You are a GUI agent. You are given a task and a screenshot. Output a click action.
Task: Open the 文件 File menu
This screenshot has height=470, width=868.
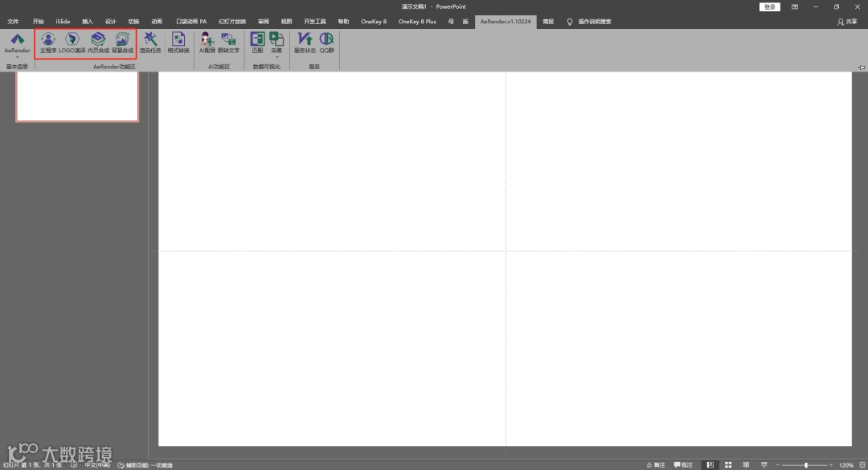point(14,22)
